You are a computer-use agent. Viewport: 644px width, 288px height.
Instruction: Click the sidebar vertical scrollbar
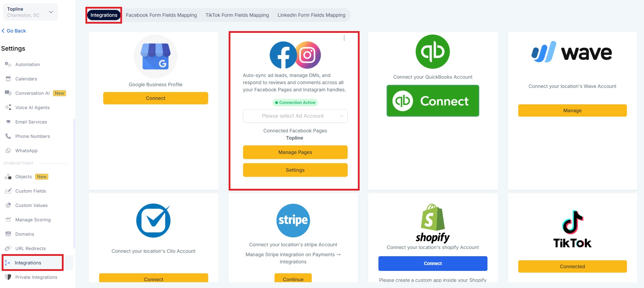(74, 183)
